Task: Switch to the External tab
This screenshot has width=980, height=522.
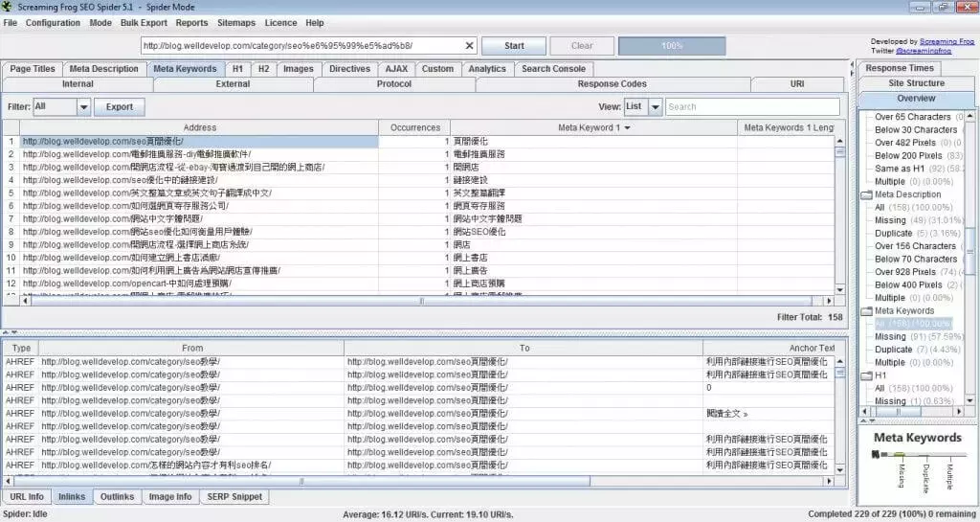Action: (233, 83)
